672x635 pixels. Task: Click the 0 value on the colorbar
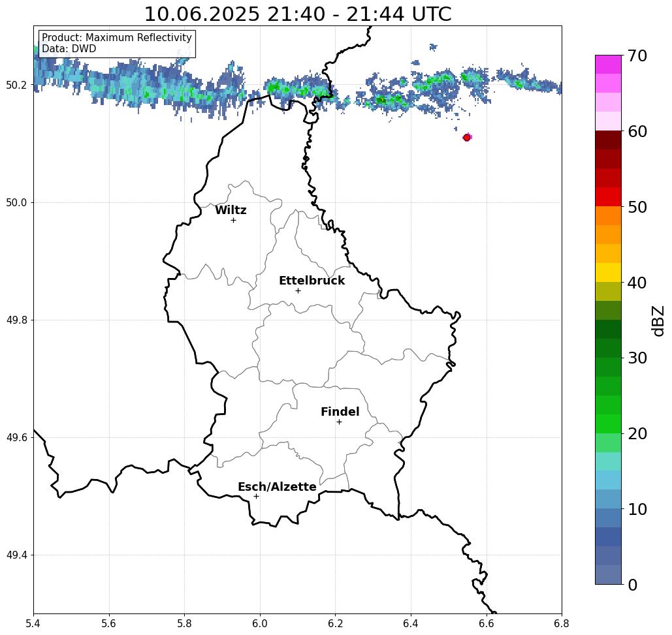[x=633, y=585]
